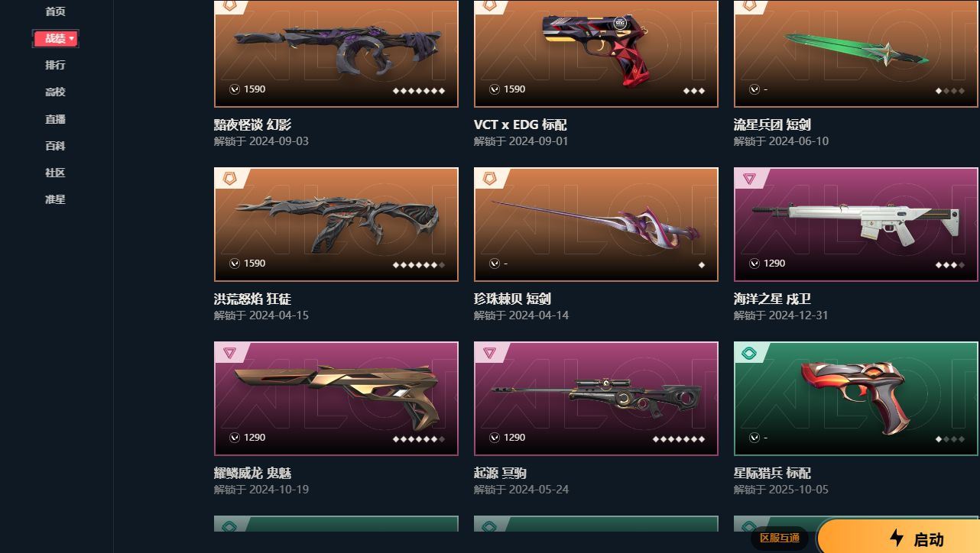Click the pink tier badge on 耀鳞威龙 鬼魅 card
This screenshot has height=553, width=980.
(x=229, y=353)
